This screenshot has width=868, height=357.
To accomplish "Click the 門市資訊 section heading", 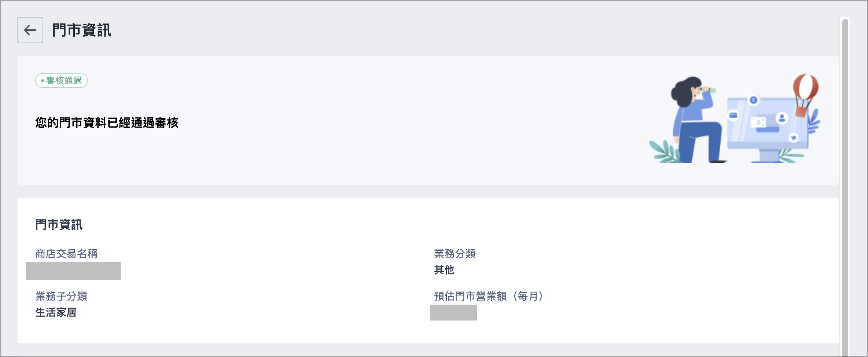I will coord(59,225).
